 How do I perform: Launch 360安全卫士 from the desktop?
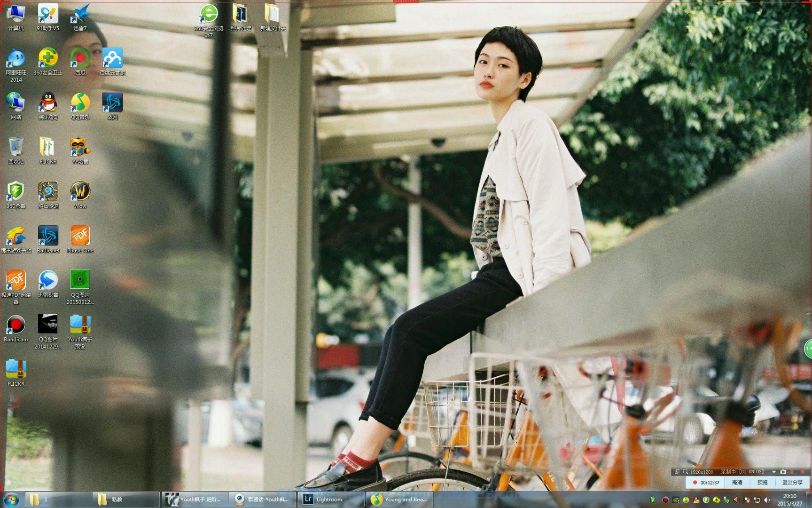click(x=48, y=62)
